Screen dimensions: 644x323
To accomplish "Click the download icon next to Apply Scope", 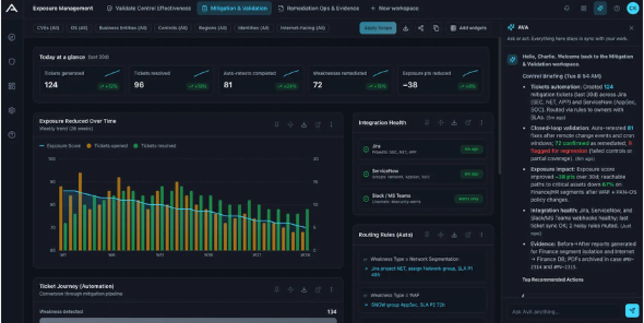I will click(405, 28).
